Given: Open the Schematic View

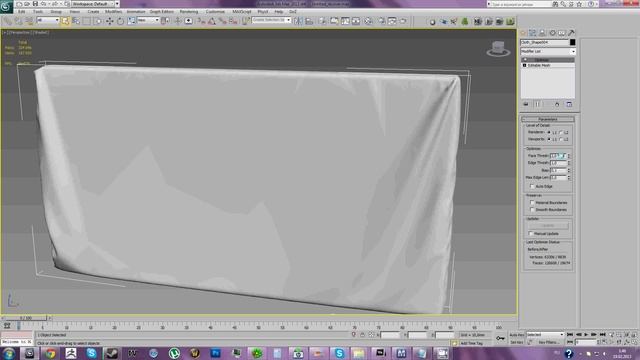Looking at the screenshot, I should pyautogui.click(x=356, y=21).
